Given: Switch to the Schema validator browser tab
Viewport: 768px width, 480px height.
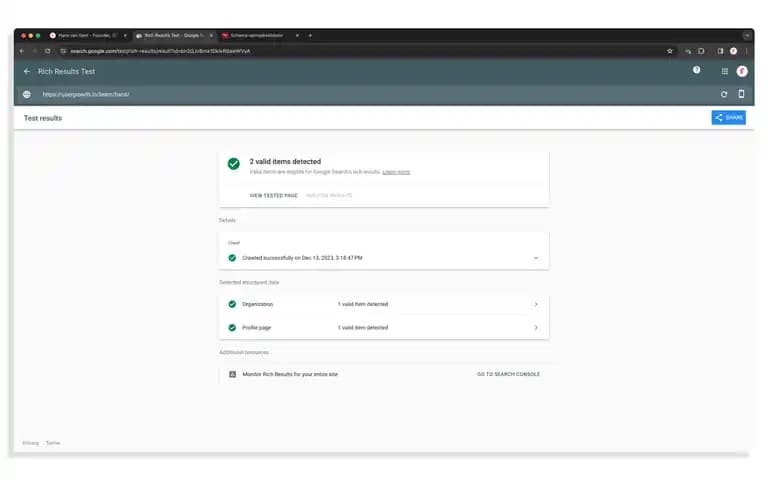Looking at the screenshot, I should [x=259, y=35].
